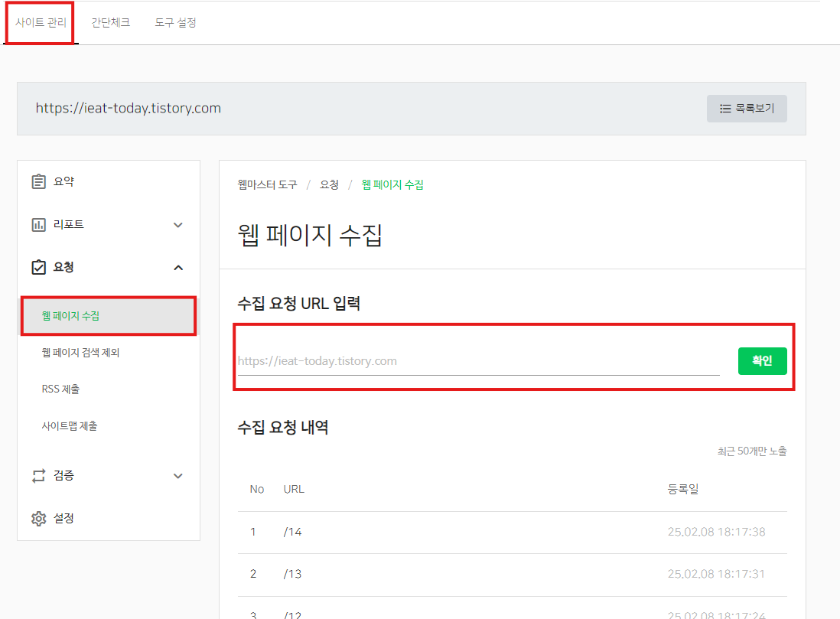Click the date 25.02.08 18:17:31
The height and width of the screenshot is (619, 840).
[x=716, y=574]
